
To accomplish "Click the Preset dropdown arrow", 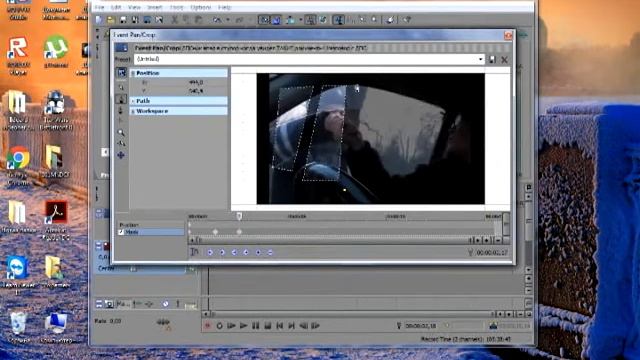I will [x=480, y=59].
